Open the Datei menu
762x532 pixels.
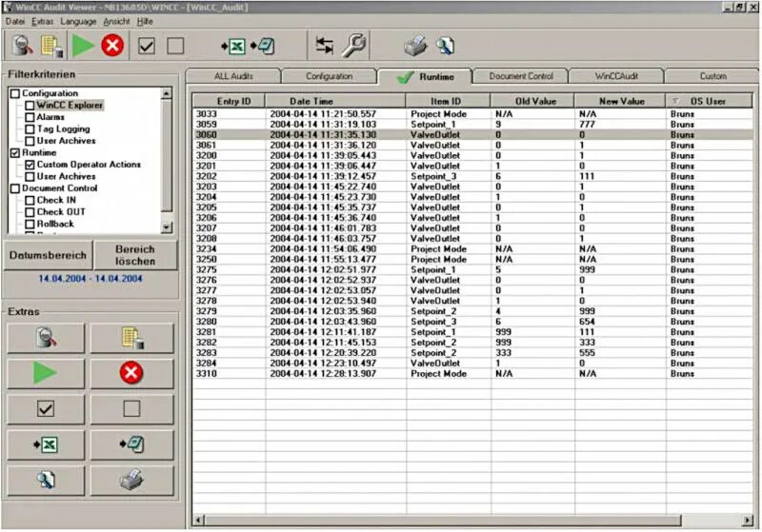[x=15, y=21]
